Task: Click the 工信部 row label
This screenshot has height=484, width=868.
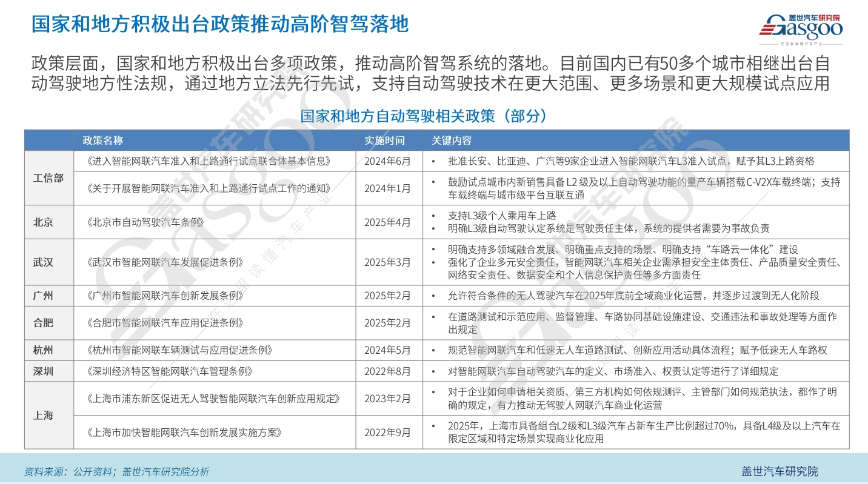Action: coord(48,178)
